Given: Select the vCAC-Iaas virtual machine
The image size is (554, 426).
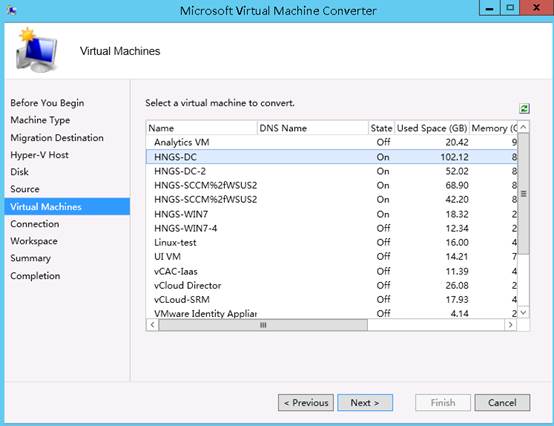Looking at the screenshot, I should coord(332,271).
